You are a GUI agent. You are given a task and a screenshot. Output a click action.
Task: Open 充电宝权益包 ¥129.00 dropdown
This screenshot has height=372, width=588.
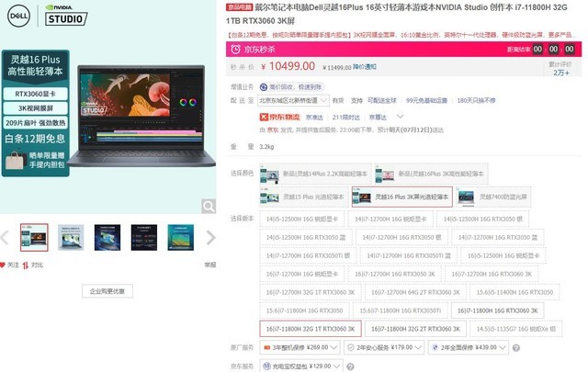(301, 366)
